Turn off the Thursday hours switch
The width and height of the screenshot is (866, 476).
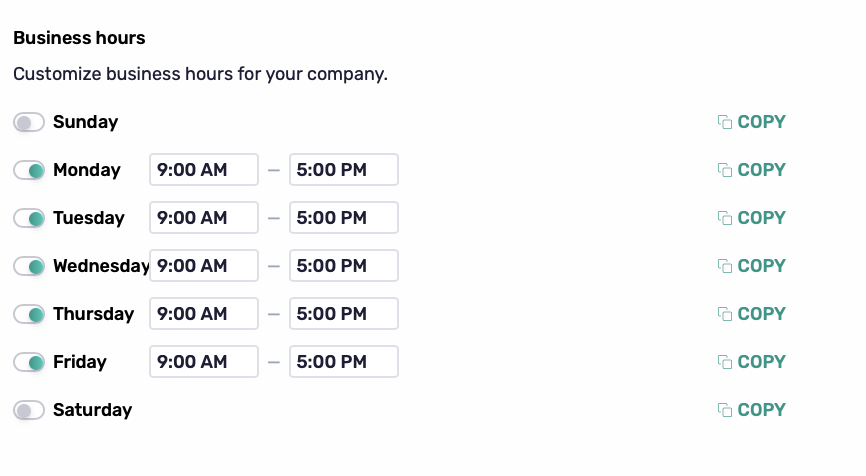pyautogui.click(x=29, y=315)
